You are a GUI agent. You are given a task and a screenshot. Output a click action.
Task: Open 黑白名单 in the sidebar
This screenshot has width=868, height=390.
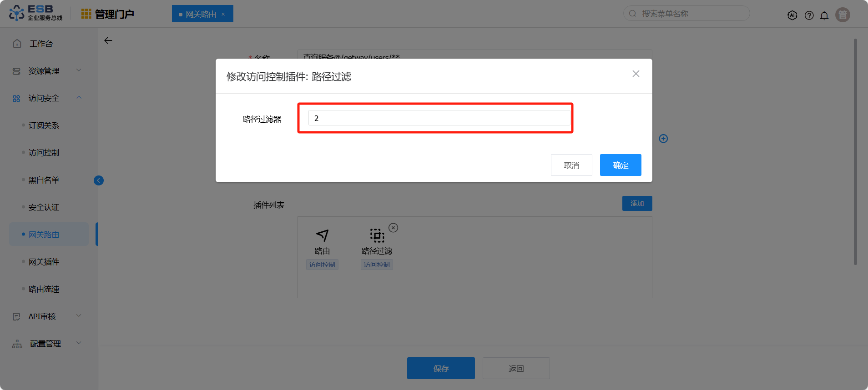pyautogui.click(x=44, y=180)
